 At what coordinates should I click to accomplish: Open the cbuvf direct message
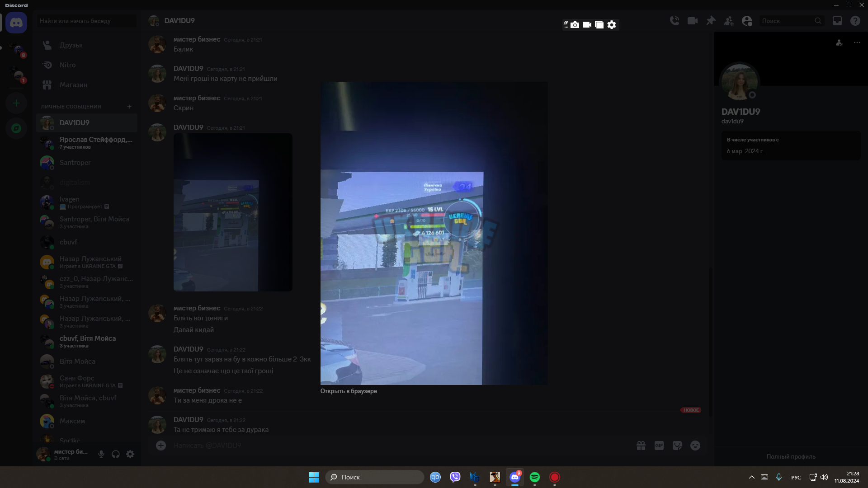(87, 242)
